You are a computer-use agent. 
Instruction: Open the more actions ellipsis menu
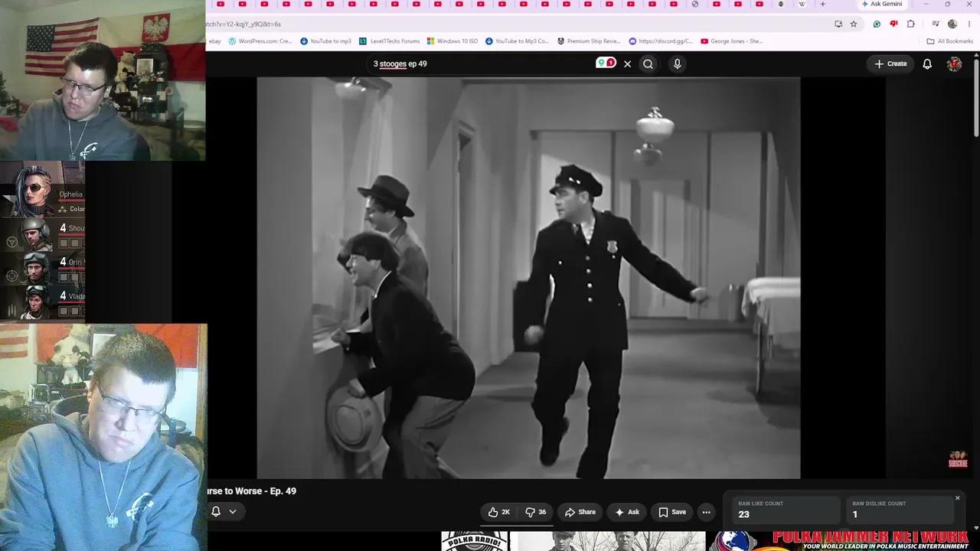tap(707, 512)
